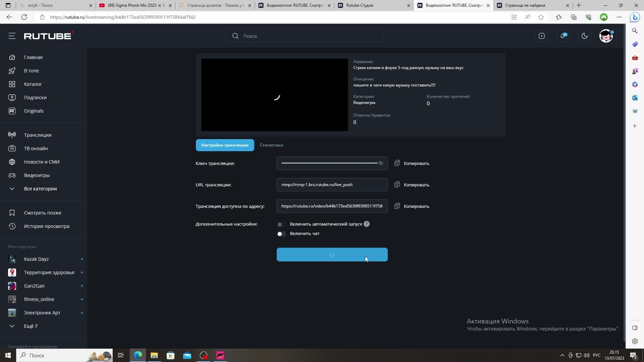Open Трансляции in the sidebar
The height and width of the screenshot is (362, 644).
coord(38,135)
